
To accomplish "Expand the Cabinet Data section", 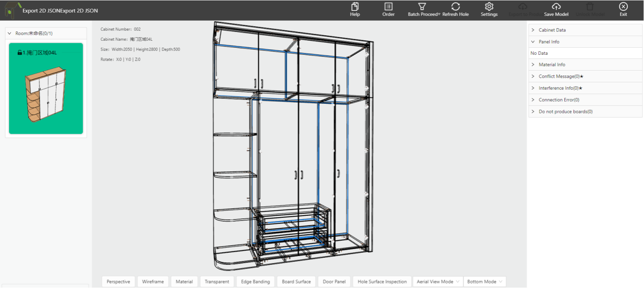I will pos(585,30).
